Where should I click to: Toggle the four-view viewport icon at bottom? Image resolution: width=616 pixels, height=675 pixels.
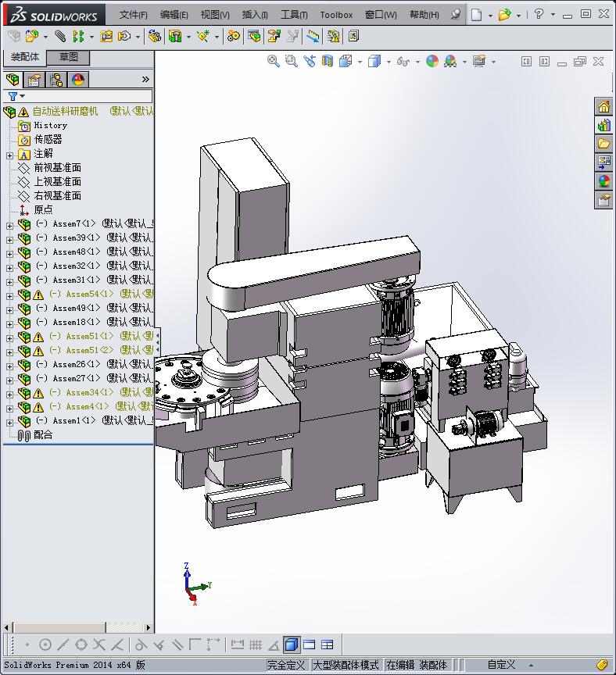point(328,645)
